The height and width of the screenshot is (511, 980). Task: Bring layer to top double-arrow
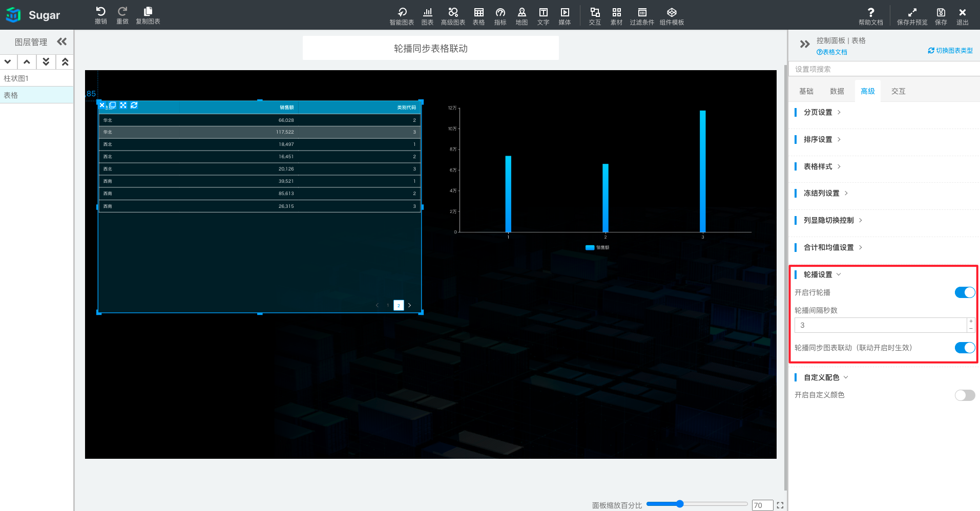click(x=65, y=62)
